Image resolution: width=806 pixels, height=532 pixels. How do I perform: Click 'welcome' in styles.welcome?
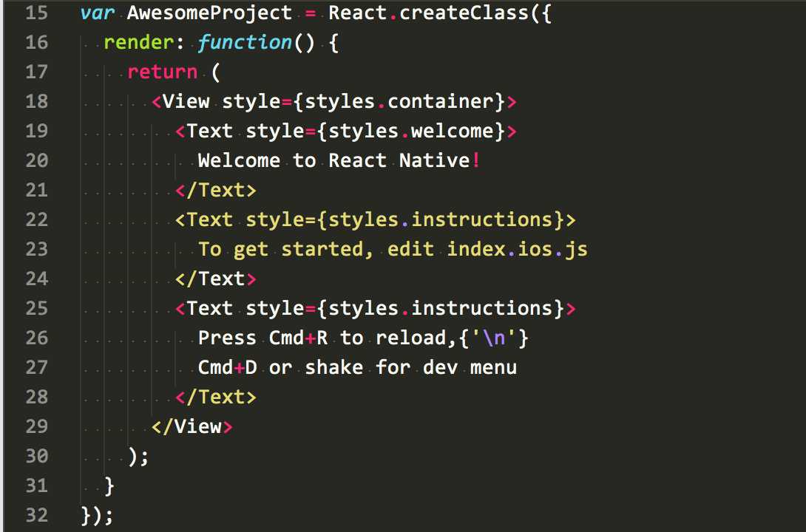tap(453, 131)
